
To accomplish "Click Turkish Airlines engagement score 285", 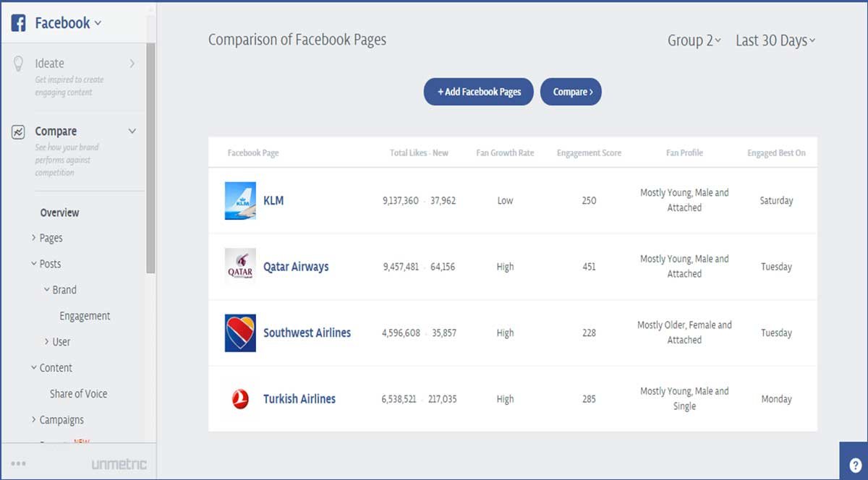I will click(589, 399).
